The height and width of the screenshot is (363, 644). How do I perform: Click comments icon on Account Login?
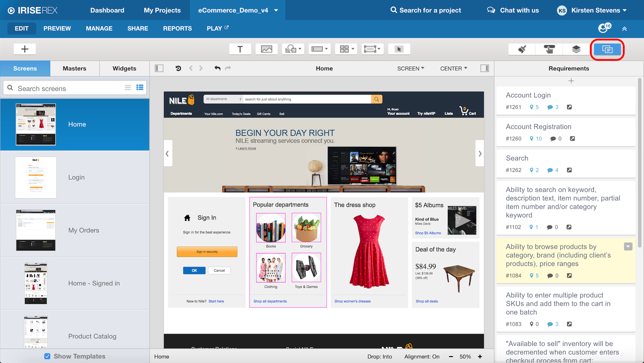[x=550, y=107]
